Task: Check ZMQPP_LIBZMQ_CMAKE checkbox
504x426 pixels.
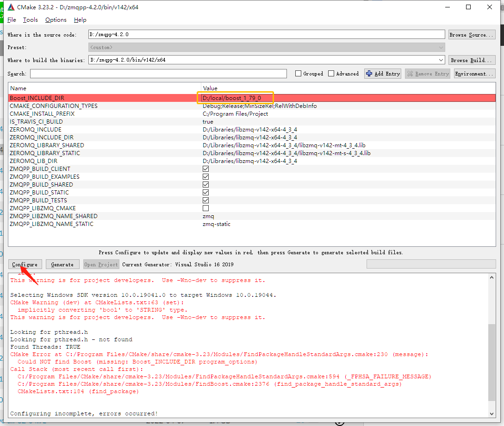Action: [x=205, y=208]
